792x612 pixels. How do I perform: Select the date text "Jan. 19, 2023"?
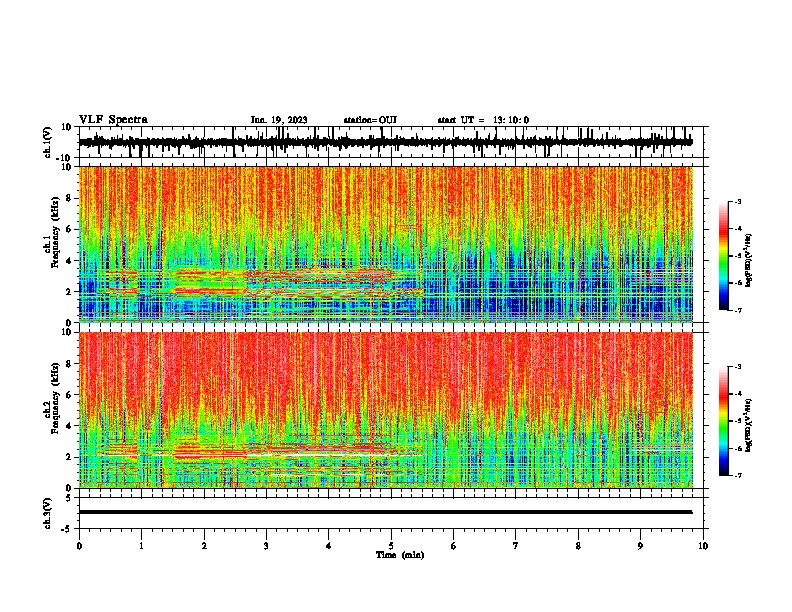pyautogui.click(x=279, y=120)
